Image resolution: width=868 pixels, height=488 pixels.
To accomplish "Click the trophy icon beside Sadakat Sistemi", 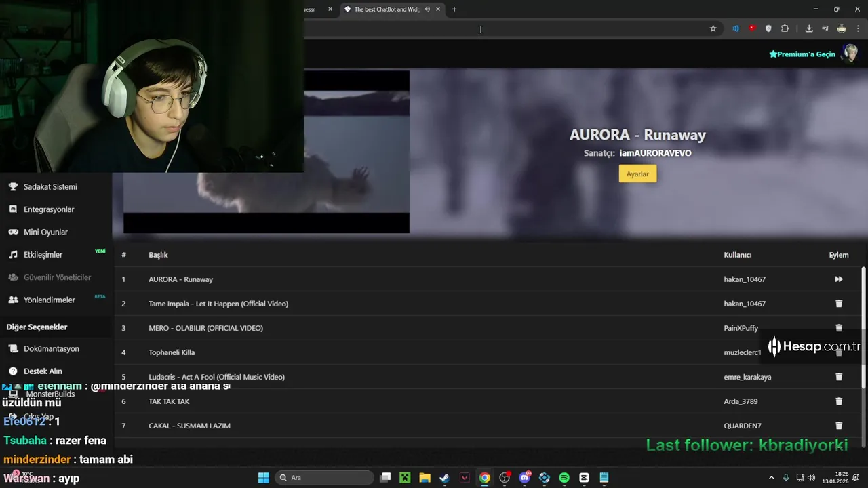I will pyautogui.click(x=13, y=187).
